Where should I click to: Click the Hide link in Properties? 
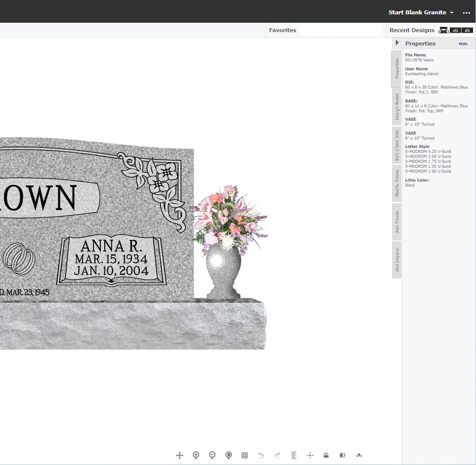pos(463,44)
